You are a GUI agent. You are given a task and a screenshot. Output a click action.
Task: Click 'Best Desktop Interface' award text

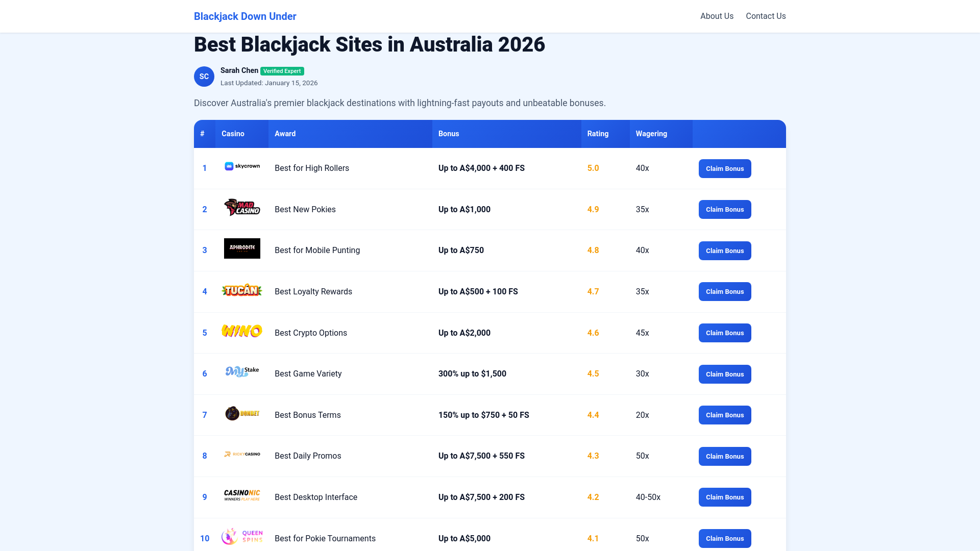click(316, 497)
